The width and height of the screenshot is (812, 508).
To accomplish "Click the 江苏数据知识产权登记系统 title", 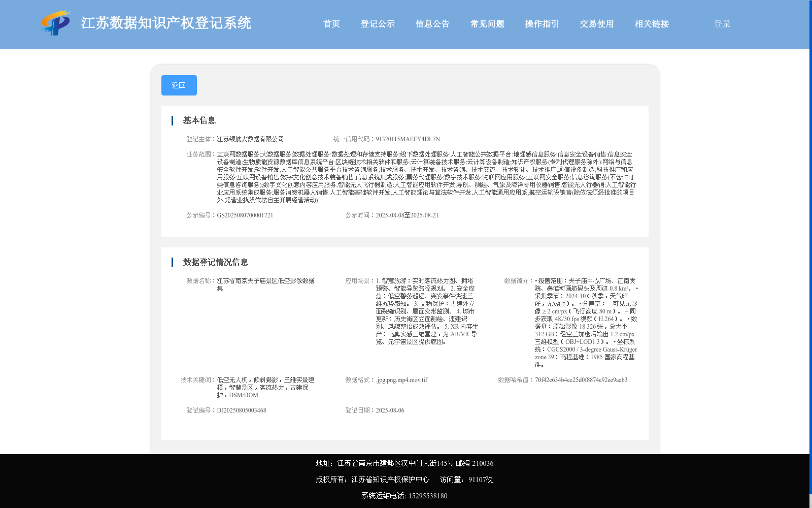I will click(x=166, y=23).
